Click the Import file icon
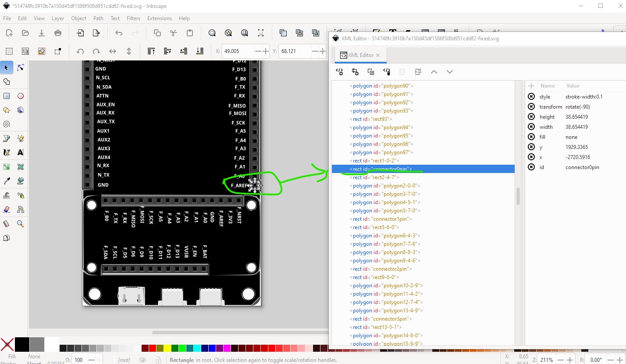 80,33
